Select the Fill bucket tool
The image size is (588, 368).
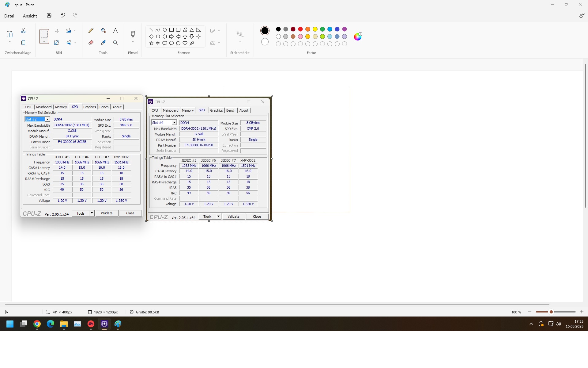pyautogui.click(x=103, y=30)
